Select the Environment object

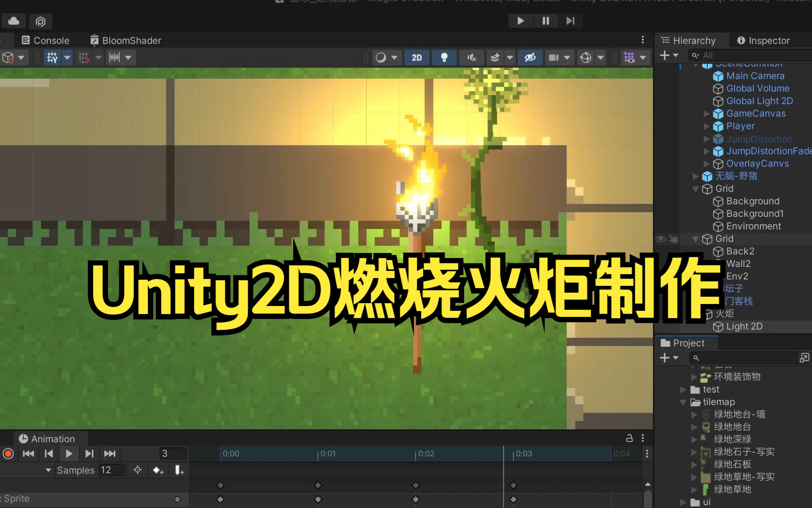point(754,226)
